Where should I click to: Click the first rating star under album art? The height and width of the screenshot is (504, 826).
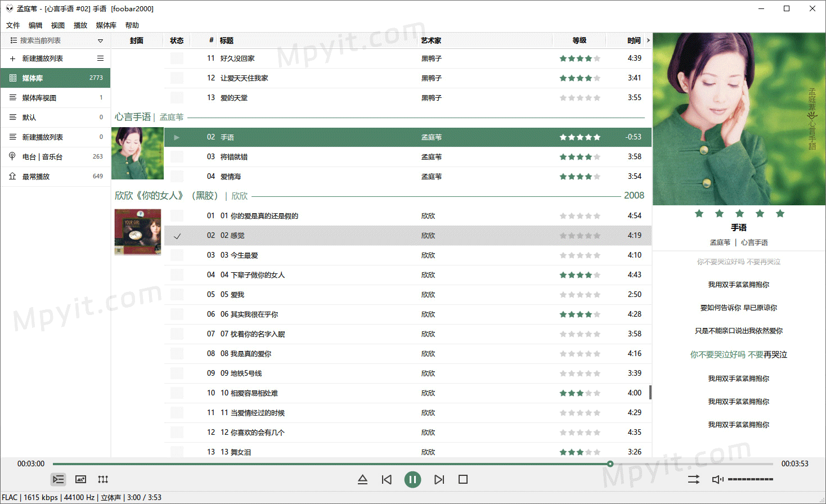pyautogui.click(x=699, y=213)
